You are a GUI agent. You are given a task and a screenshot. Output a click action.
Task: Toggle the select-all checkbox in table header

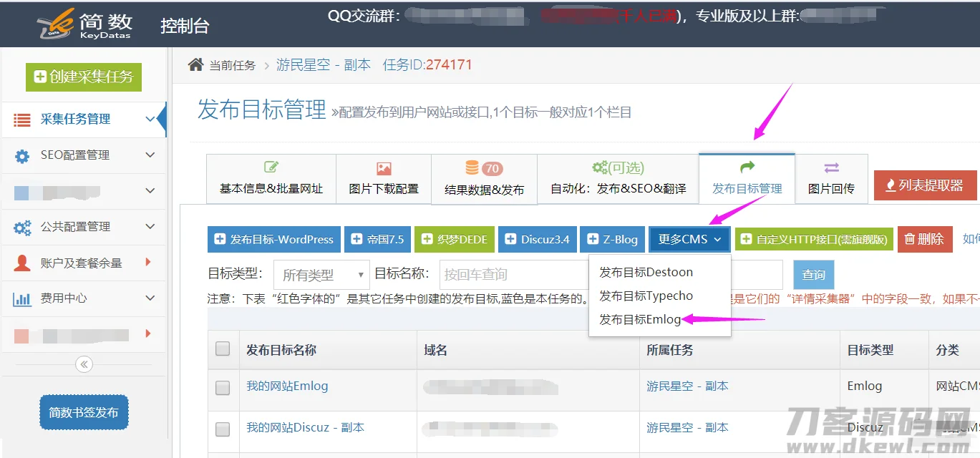point(223,349)
